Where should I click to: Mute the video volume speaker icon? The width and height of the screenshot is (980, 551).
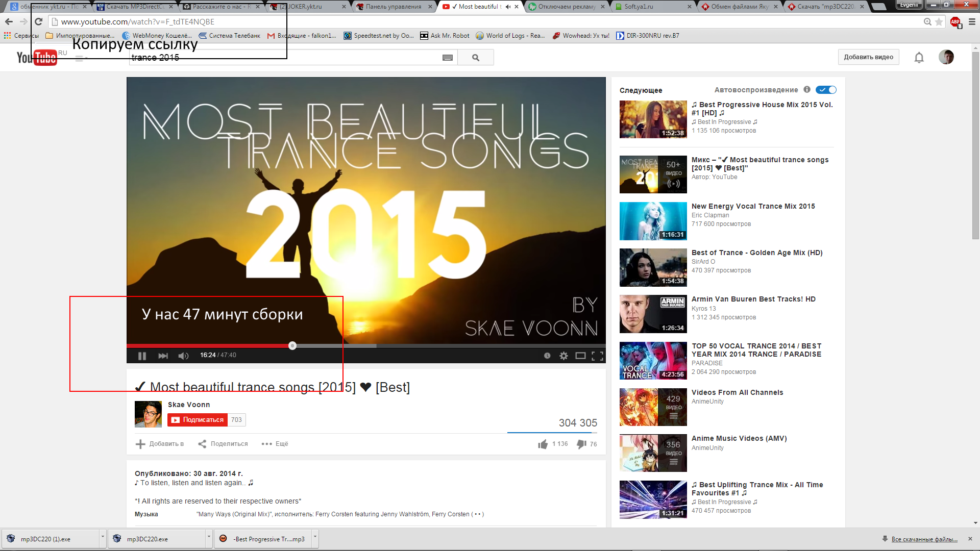click(183, 356)
